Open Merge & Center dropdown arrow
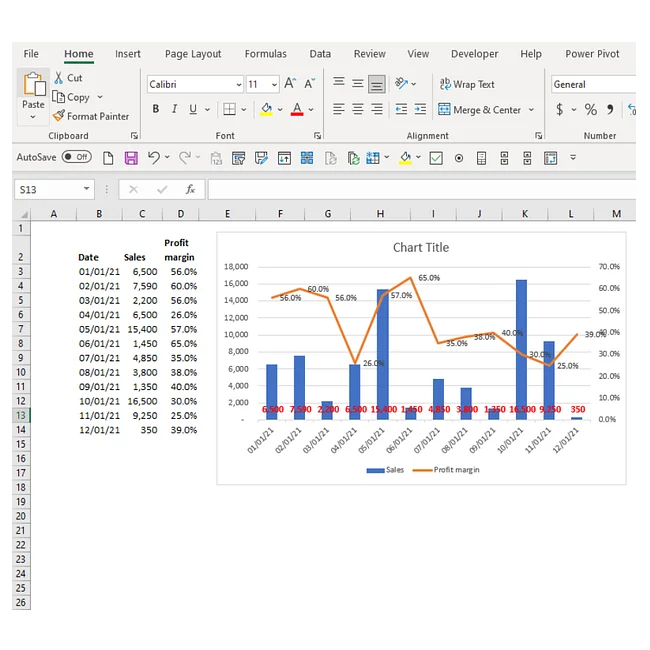This screenshot has width=650, height=650. click(531, 110)
